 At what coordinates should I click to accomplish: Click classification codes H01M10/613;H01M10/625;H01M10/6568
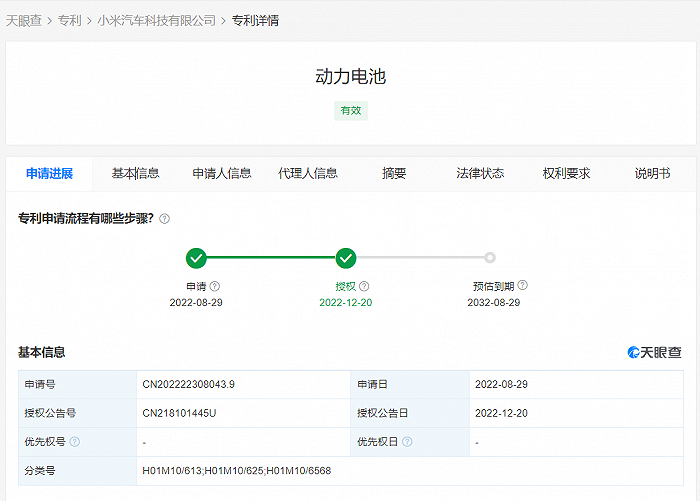237,471
